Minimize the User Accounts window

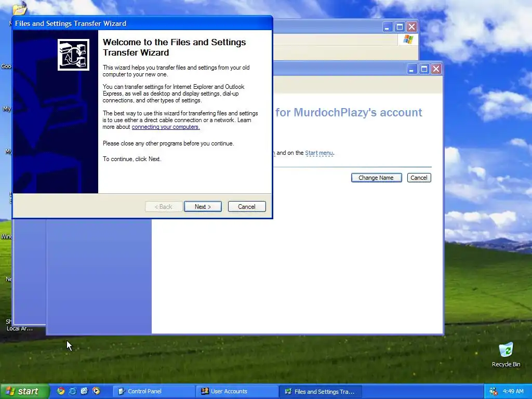click(411, 69)
